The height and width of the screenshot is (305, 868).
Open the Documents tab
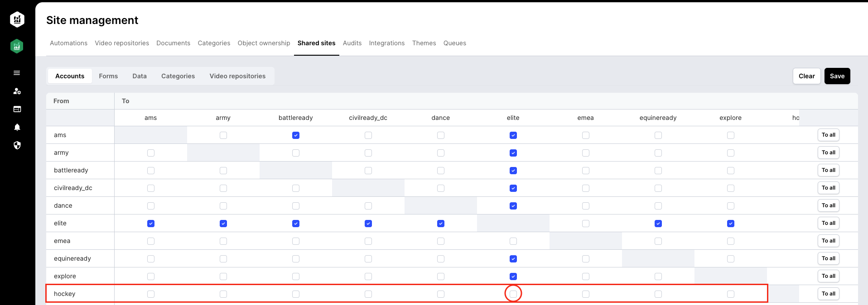tap(173, 43)
